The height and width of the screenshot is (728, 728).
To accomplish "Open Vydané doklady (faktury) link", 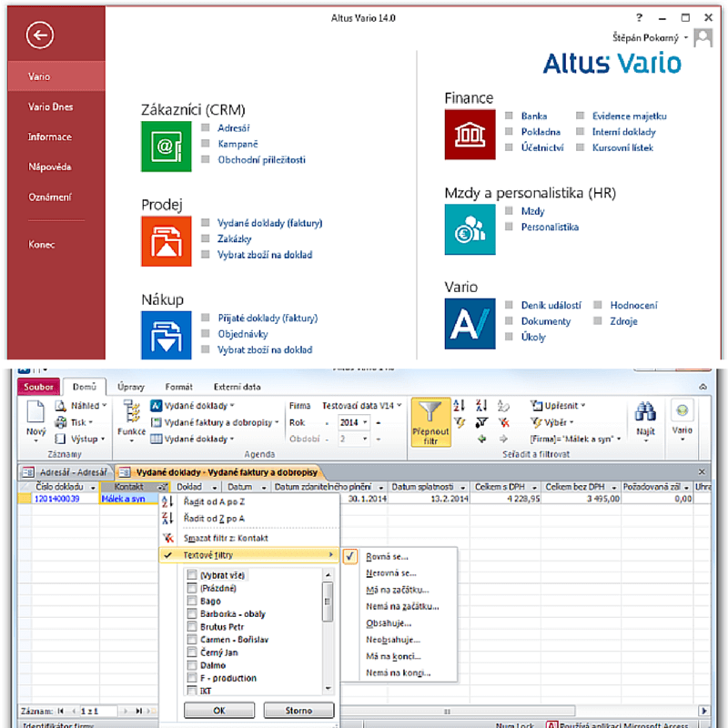I will [269, 223].
